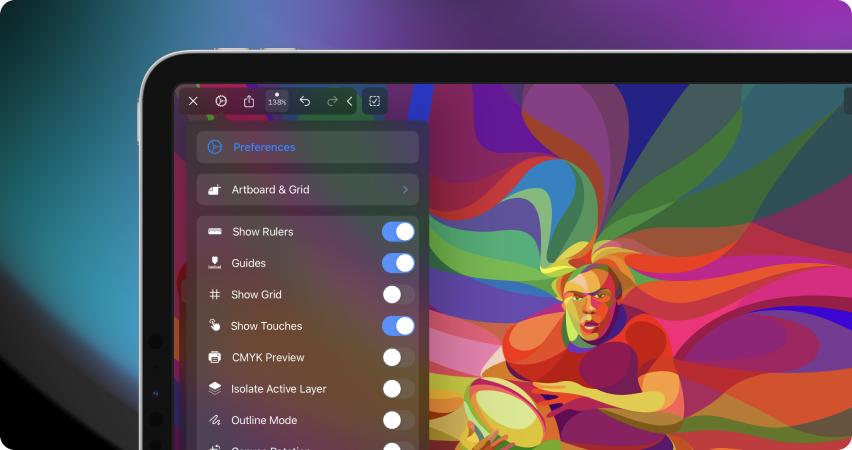Select the Isolate Active Layer label

coord(278,389)
